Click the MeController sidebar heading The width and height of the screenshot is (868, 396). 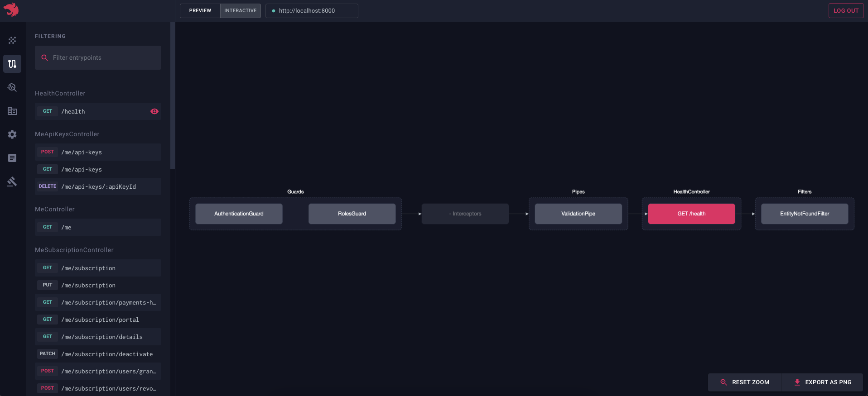coord(55,209)
